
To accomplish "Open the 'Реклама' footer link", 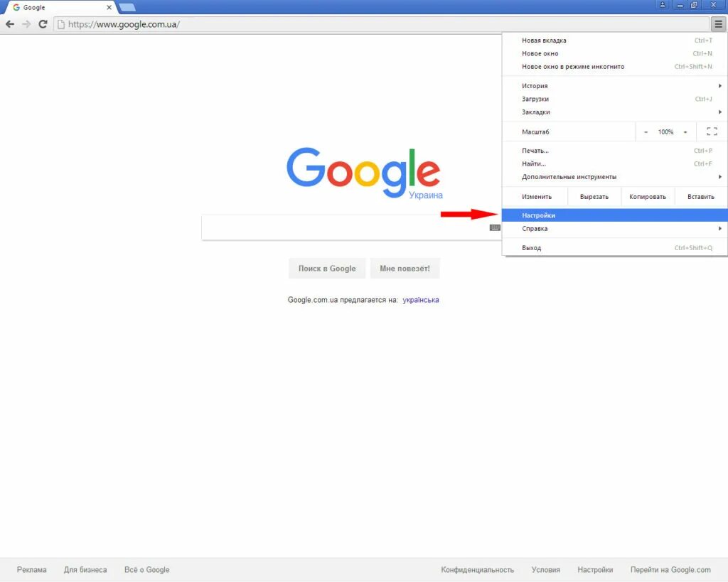I will pyautogui.click(x=31, y=569).
